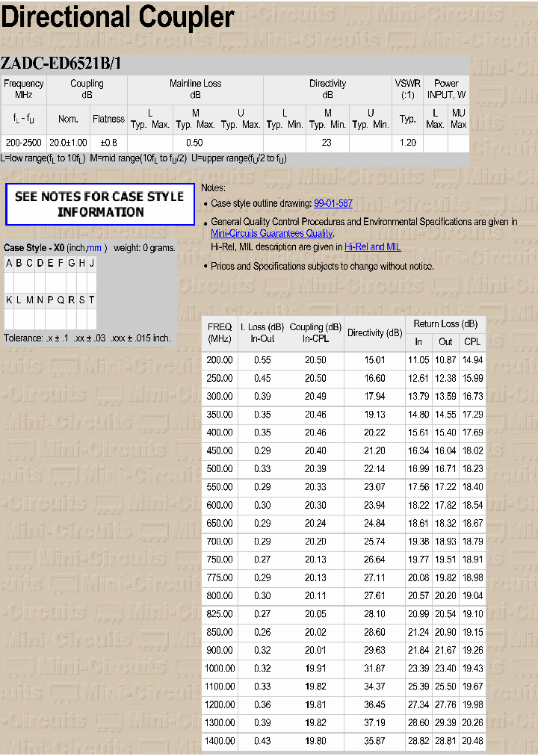The height and width of the screenshot is (756, 538).
Task: Select return loss Out 29.39 in 1300.00 row
Action: pos(445,722)
